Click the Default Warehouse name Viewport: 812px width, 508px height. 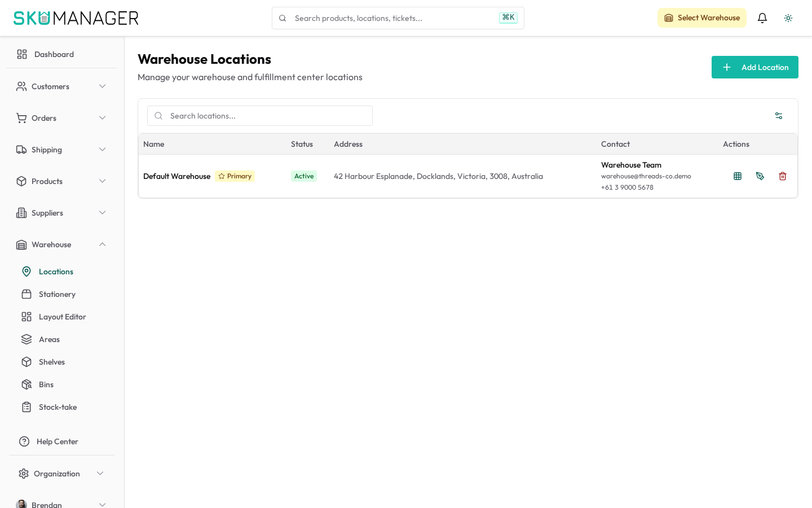(176, 176)
